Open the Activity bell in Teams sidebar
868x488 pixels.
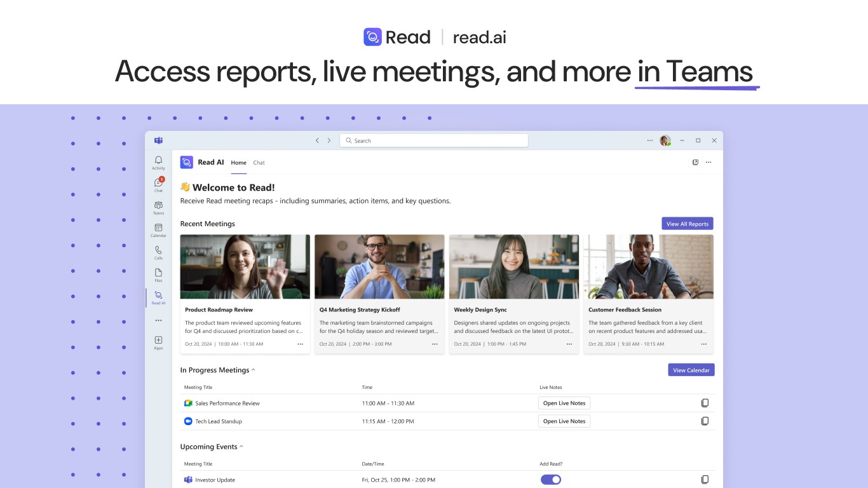(158, 163)
